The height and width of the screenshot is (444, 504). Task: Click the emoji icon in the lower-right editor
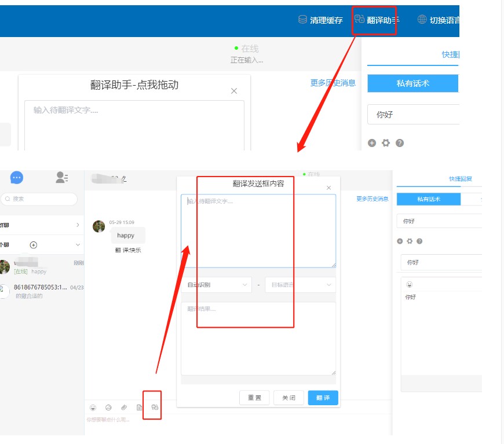[409, 284]
